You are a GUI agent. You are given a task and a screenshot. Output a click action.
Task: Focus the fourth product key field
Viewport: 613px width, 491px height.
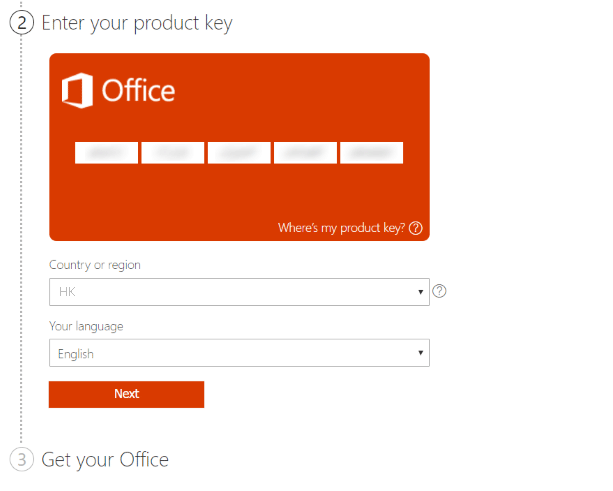pyautogui.click(x=305, y=153)
